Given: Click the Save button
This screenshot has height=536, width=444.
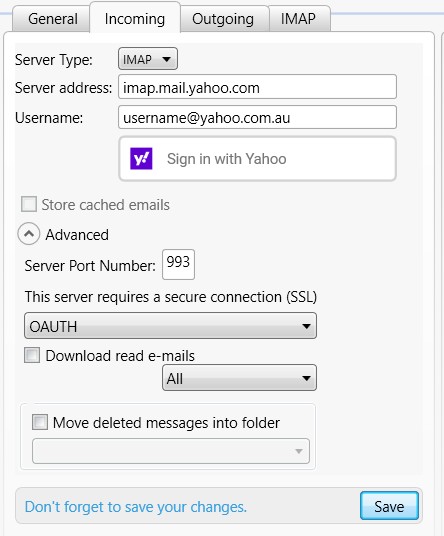Looking at the screenshot, I should [x=389, y=506].
